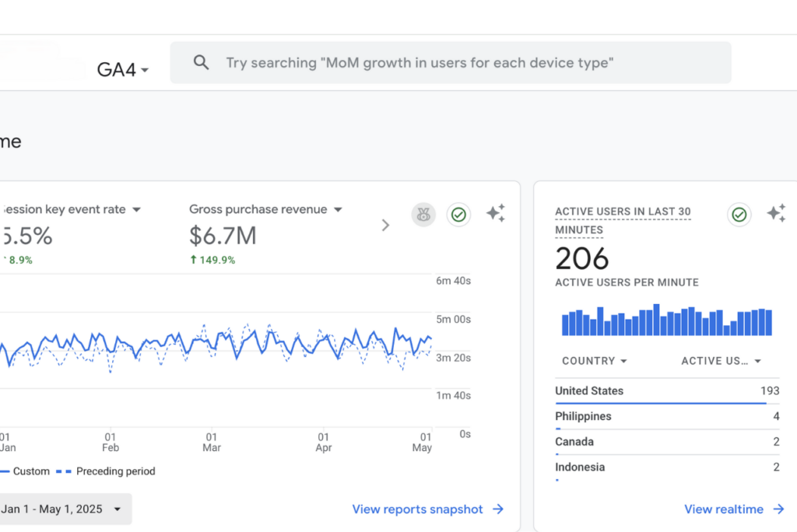797x532 pixels.
Task: Expand Gross purchase revenue metric dropdown
Action: pos(339,210)
